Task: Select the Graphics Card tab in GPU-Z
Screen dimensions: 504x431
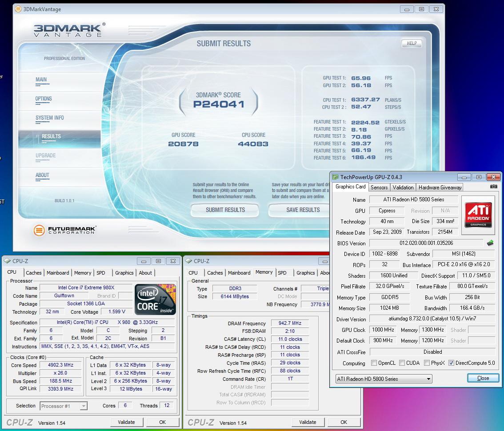Action: (350, 187)
